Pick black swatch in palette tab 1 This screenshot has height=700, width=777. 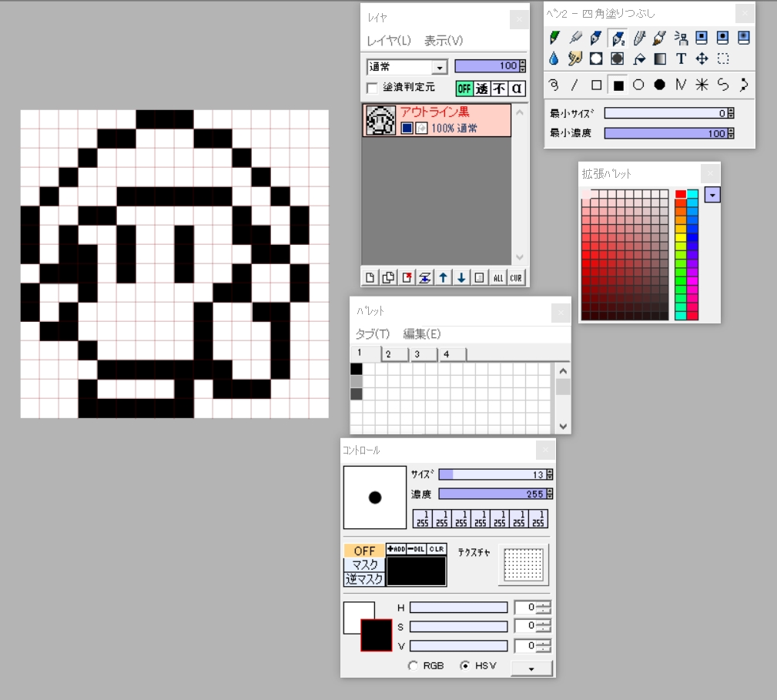(357, 369)
